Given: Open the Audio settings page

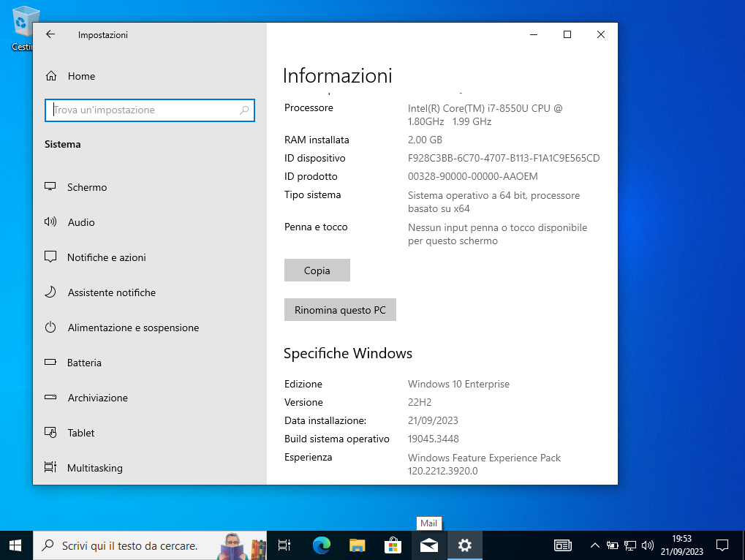Looking at the screenshot, I should tap(150, 222).
